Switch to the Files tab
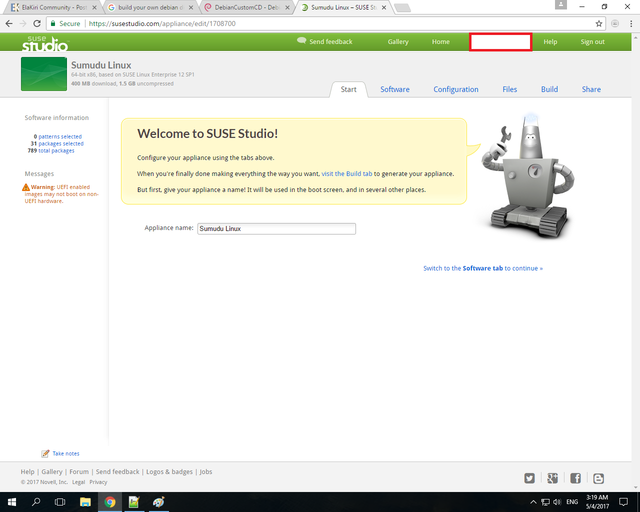Image resolution: width=640 pixels, height=512 pixels. click(510, 89)
